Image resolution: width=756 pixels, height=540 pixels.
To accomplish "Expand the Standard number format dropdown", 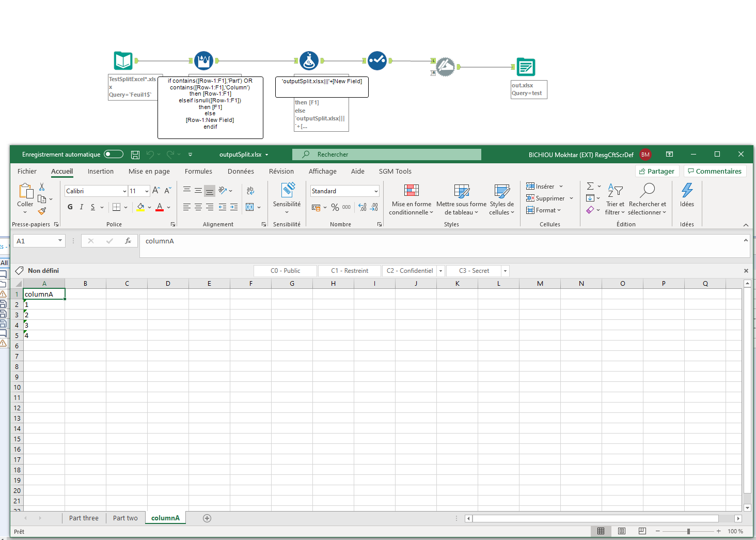I will coord(376,191).
